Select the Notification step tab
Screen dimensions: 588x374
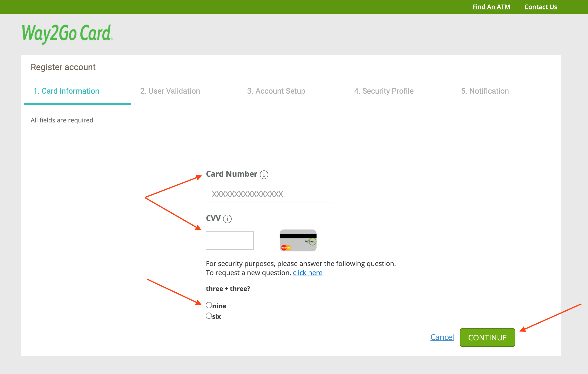tap(485, 91)
